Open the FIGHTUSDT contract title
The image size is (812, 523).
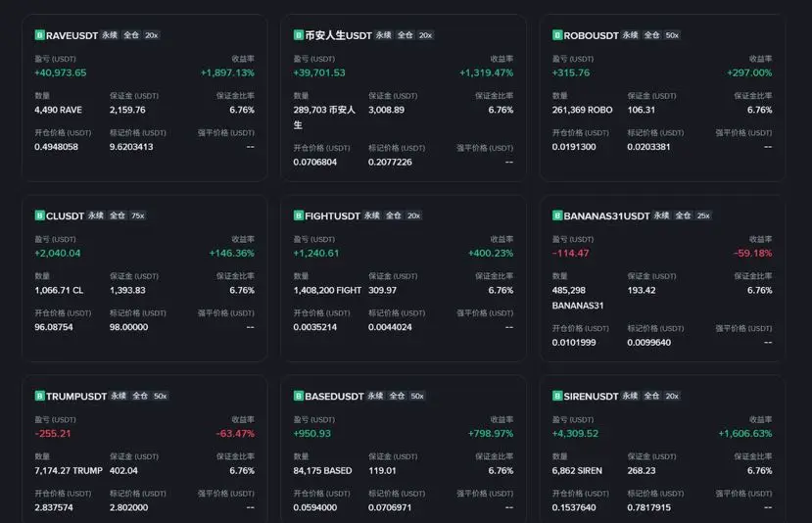(x=332, y=215)
